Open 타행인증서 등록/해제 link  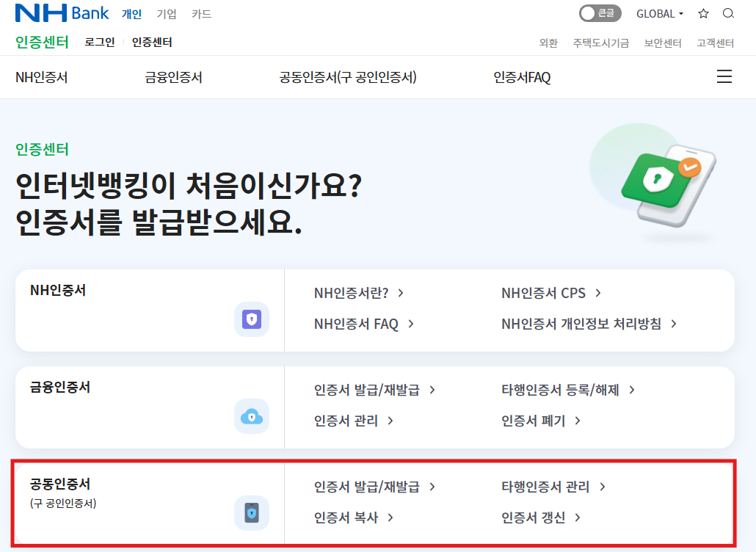[x=568, y=390]
